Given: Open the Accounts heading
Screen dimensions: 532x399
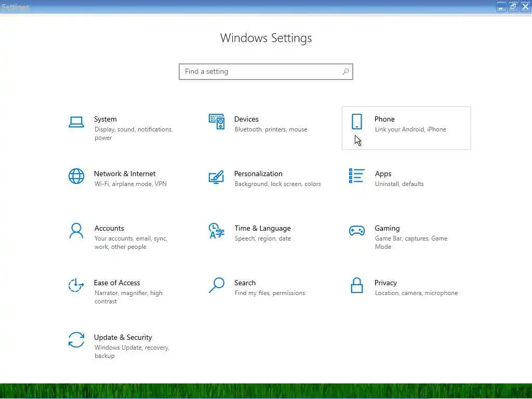Looking at the screenshot, I should tap(109, 229).
